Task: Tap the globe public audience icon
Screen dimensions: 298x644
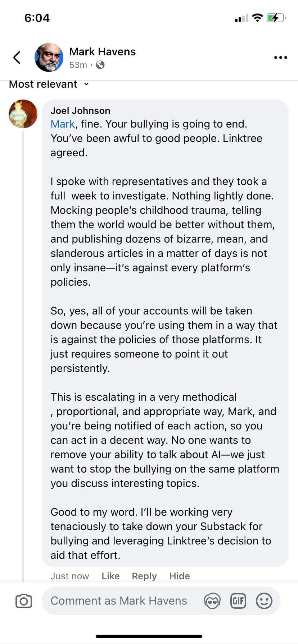Action: [100, 65]
